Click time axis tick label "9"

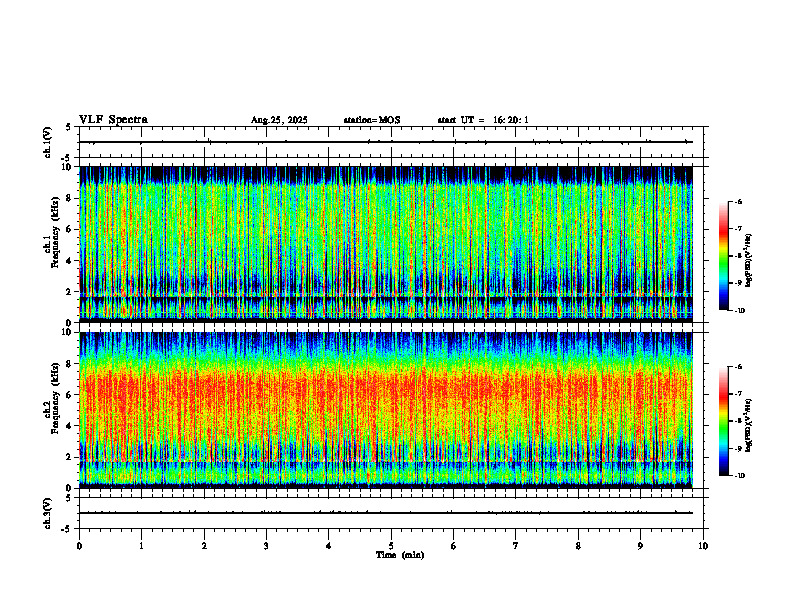pos(640,546)
